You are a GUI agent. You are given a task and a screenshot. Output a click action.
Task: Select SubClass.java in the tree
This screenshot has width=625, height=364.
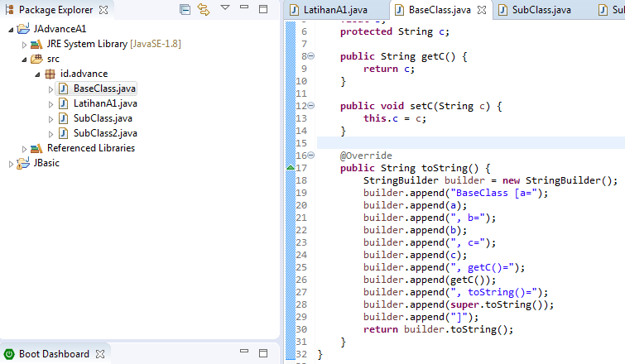[x=103, y=118]
